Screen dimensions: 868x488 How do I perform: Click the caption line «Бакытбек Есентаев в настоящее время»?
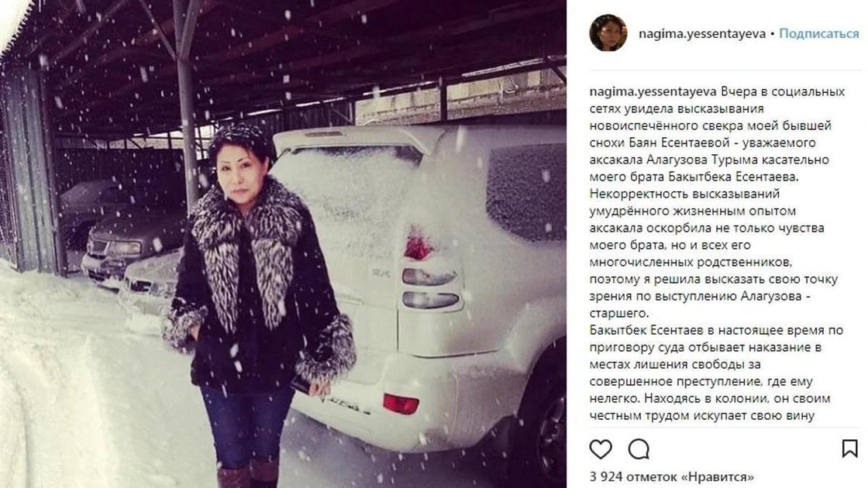(x=711, y=331)
